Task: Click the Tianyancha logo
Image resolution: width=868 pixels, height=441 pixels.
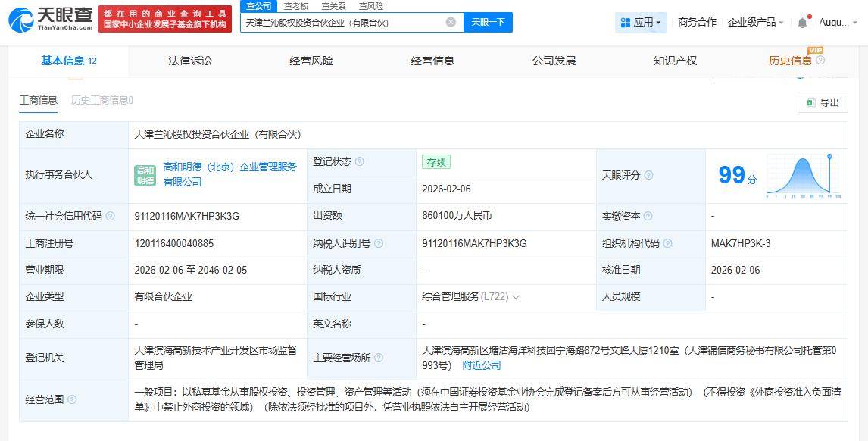Action: coord(51,20)
